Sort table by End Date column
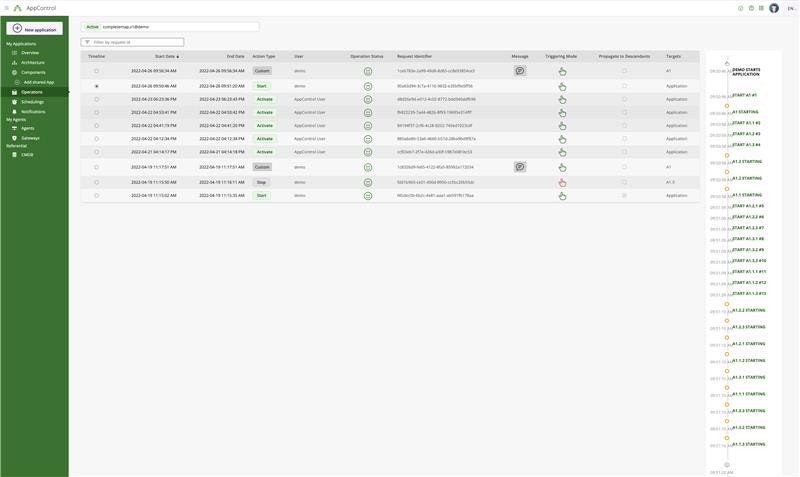 coord(236,57)
